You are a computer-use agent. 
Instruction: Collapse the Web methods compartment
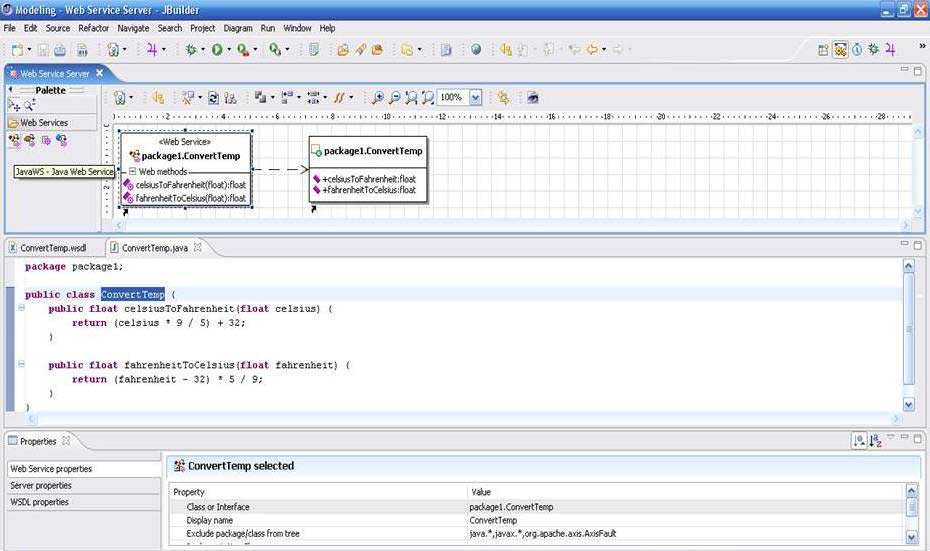coord(133,171)
